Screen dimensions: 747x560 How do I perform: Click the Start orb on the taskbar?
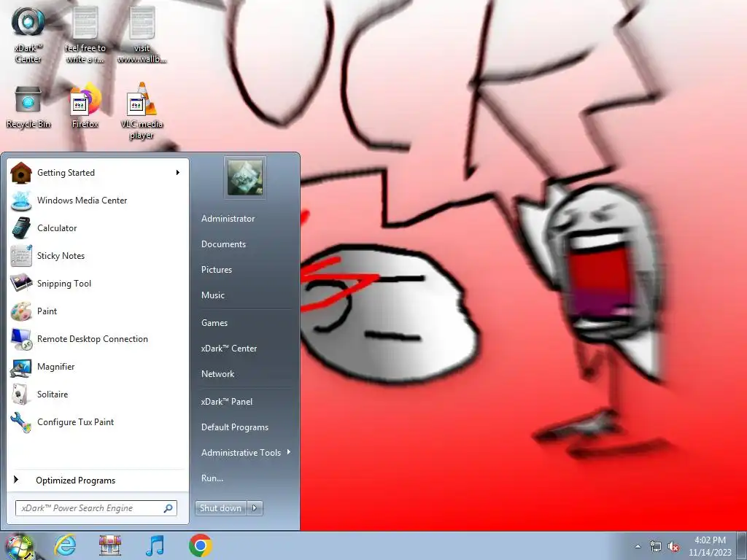pos(19,547)
